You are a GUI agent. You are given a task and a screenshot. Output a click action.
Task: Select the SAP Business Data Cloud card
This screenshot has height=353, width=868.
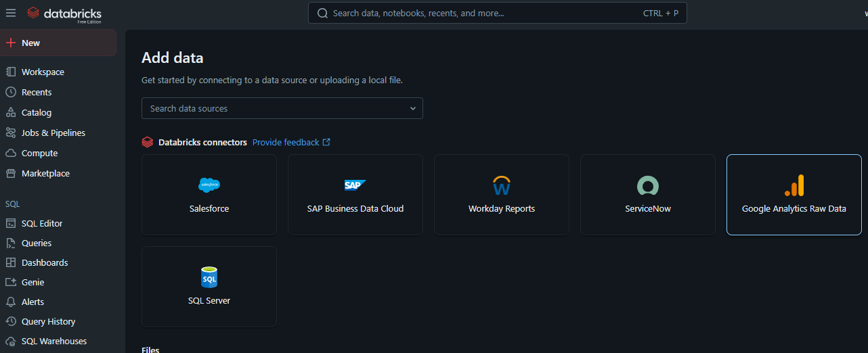(355, 195)
